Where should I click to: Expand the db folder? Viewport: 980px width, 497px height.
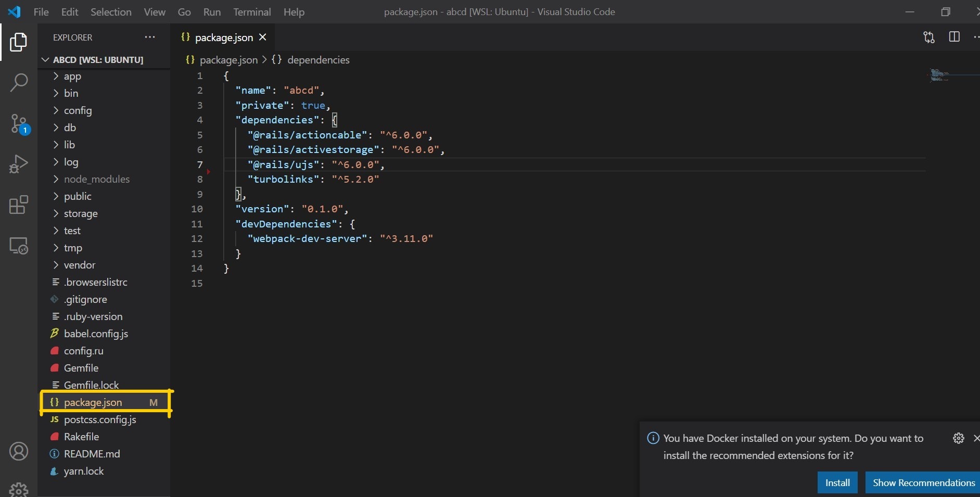pos(104,128)
